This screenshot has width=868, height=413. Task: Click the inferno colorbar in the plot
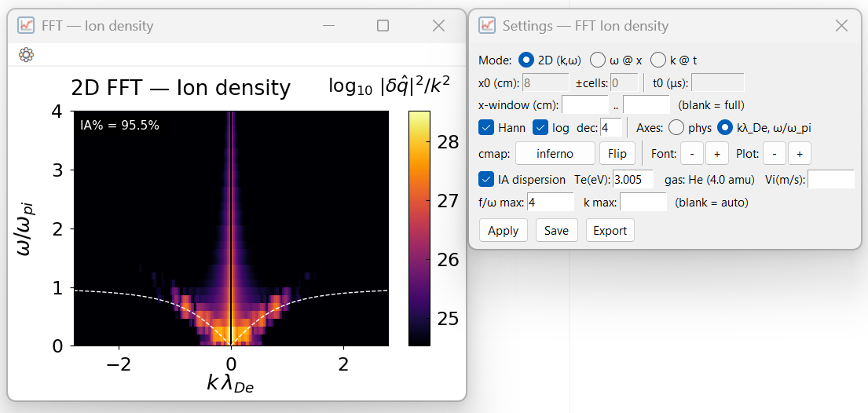click(419, 228)
